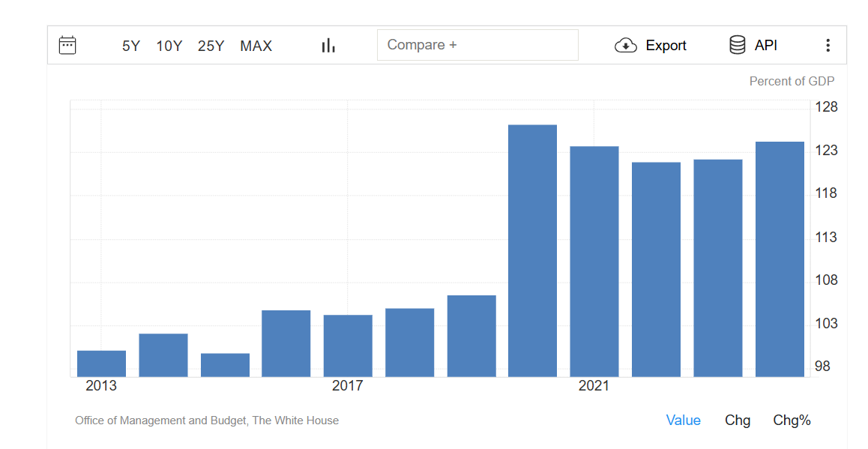Click the 108 y-axis value

(827, 280)
